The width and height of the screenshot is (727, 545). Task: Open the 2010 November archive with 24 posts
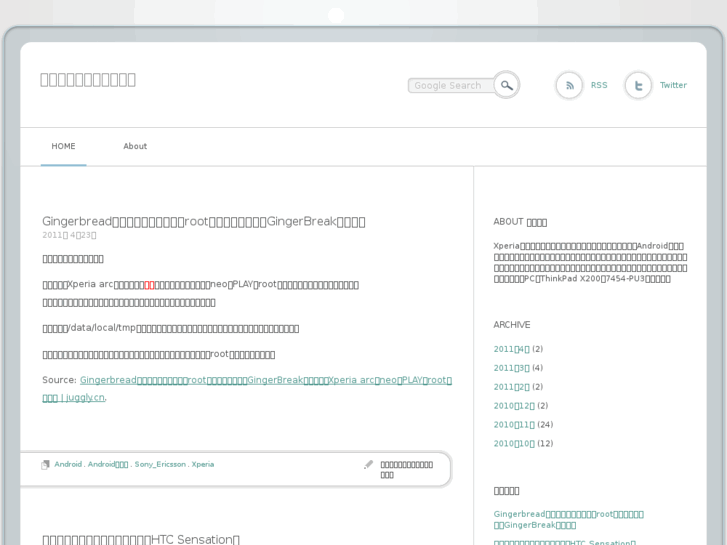tap(514, 425)
